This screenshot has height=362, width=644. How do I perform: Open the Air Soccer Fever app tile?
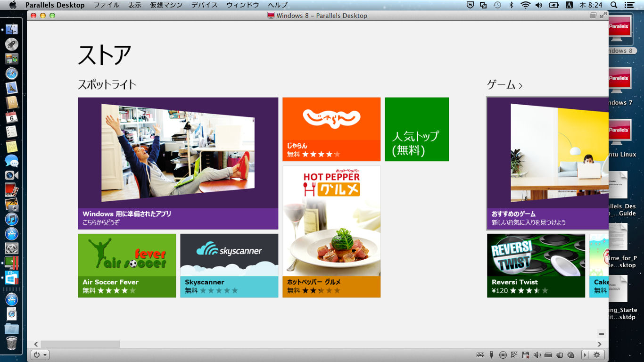pos(127,265)
